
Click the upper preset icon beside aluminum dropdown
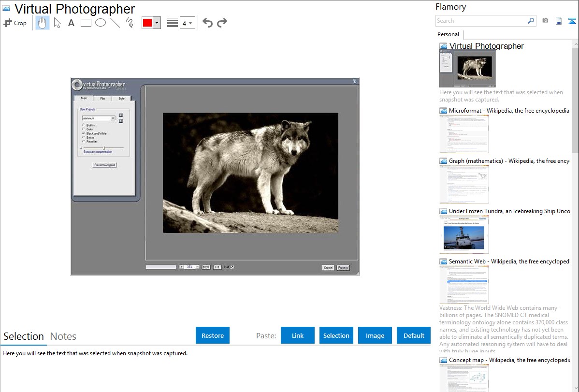coord(121,115)
